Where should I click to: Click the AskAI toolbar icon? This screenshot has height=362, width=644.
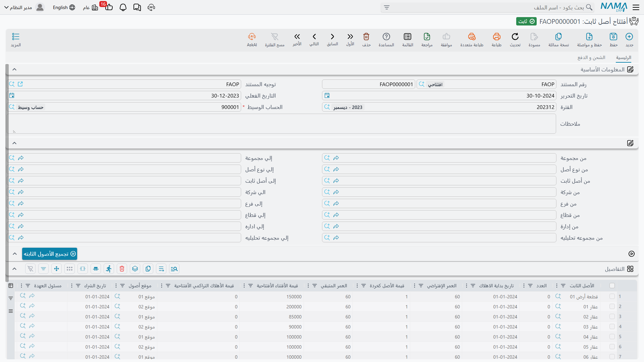tap(252, 37)
